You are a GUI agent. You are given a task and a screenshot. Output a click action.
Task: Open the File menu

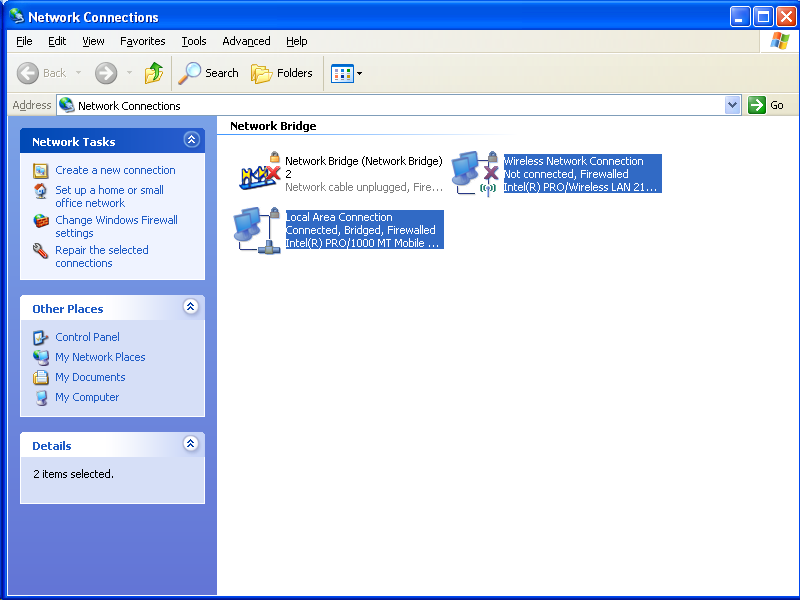click(x=24, y=41)
